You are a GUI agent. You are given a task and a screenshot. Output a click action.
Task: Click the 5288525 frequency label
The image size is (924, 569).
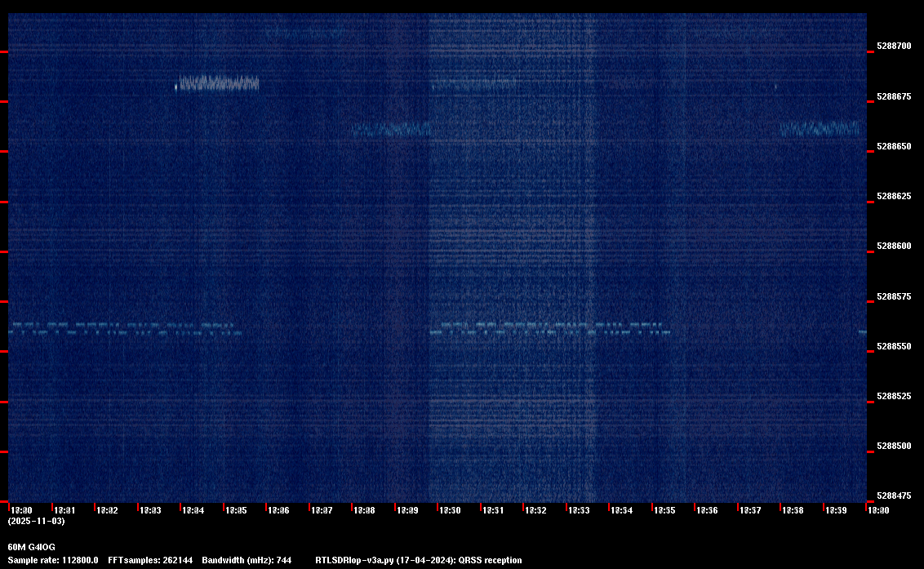(x=893, y=396)
